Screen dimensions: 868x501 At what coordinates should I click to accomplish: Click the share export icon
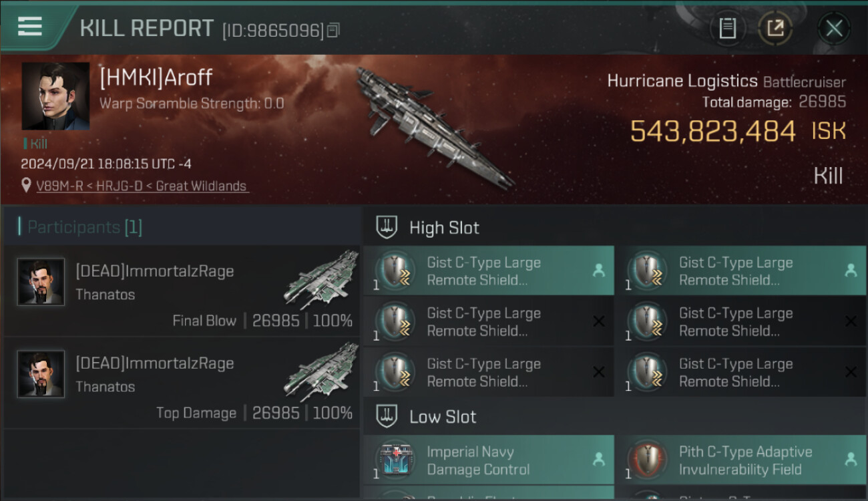pyautogui.click(x=775, y=28)
